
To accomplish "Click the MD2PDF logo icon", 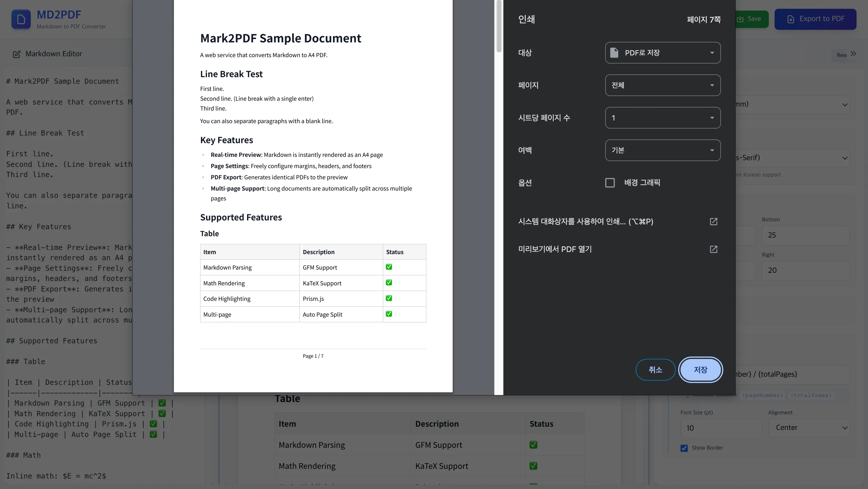I will pyautogui.click(x=21, y=19).
